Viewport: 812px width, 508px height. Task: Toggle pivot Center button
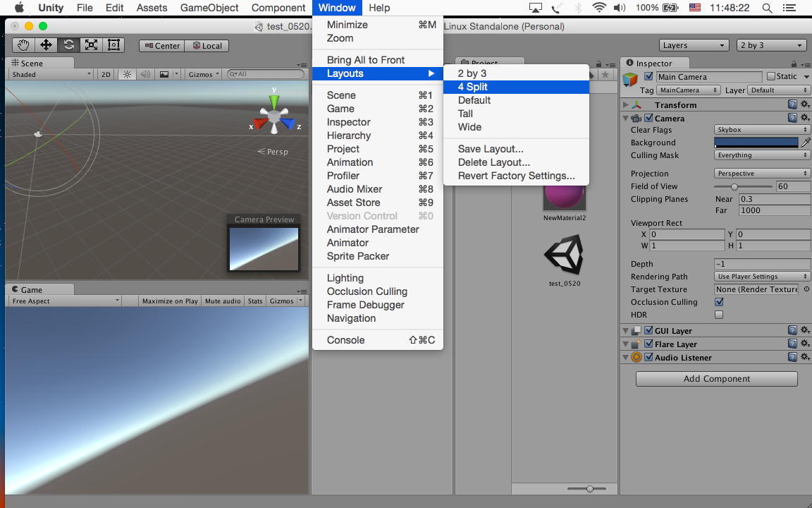tap(162, 46)
